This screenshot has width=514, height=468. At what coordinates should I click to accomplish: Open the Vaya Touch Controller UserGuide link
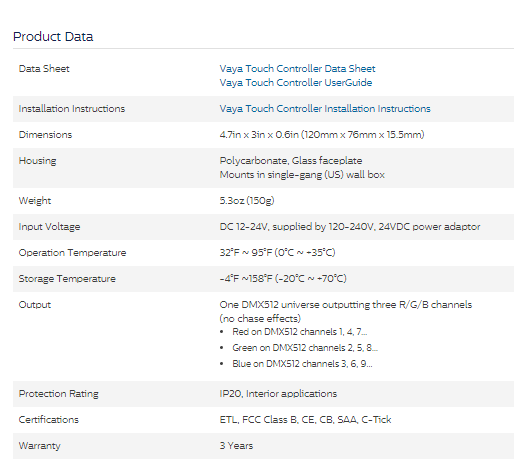click(296, 83)
